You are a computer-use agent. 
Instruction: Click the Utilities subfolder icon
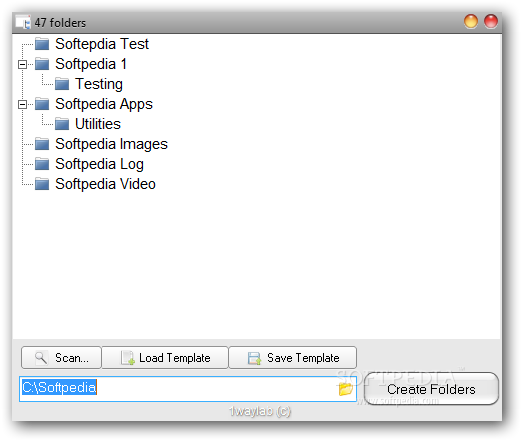(62, 124)
